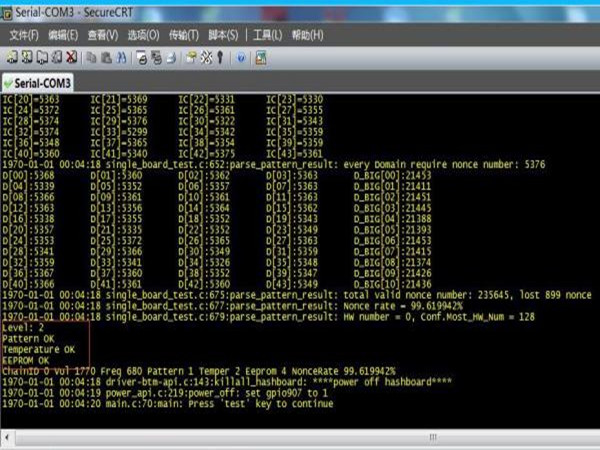Open Quick Connect from the toolbar

(27, 57)
